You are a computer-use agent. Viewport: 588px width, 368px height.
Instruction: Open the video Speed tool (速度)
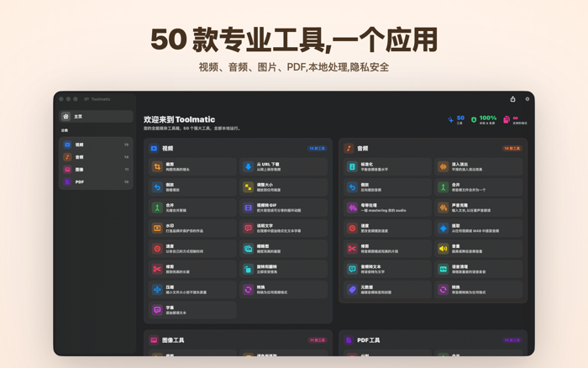192,249
